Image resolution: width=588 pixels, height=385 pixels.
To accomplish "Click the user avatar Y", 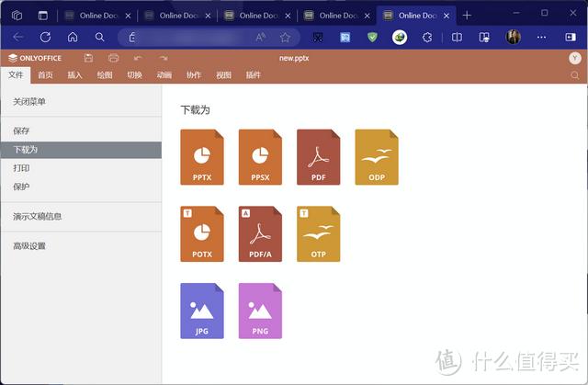I will 575,58.
